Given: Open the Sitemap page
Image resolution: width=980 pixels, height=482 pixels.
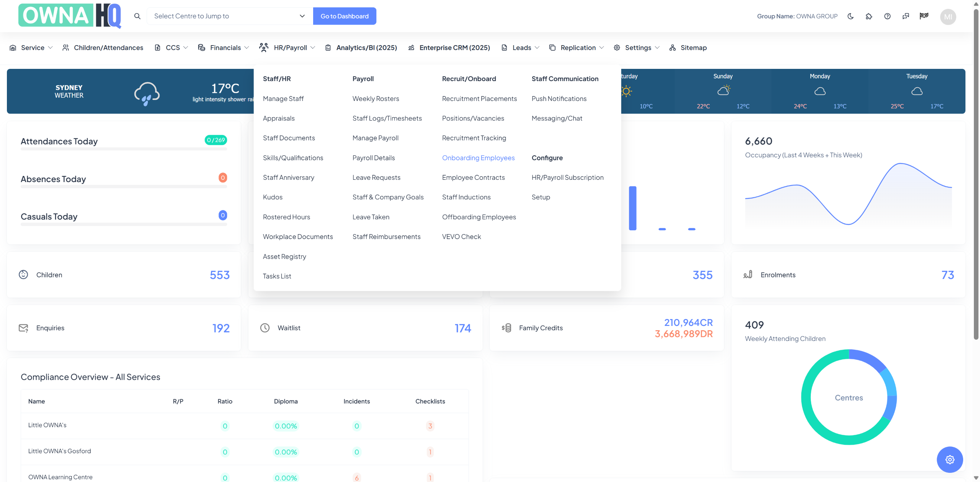Looking at the screenshot, I should [693, 48].
